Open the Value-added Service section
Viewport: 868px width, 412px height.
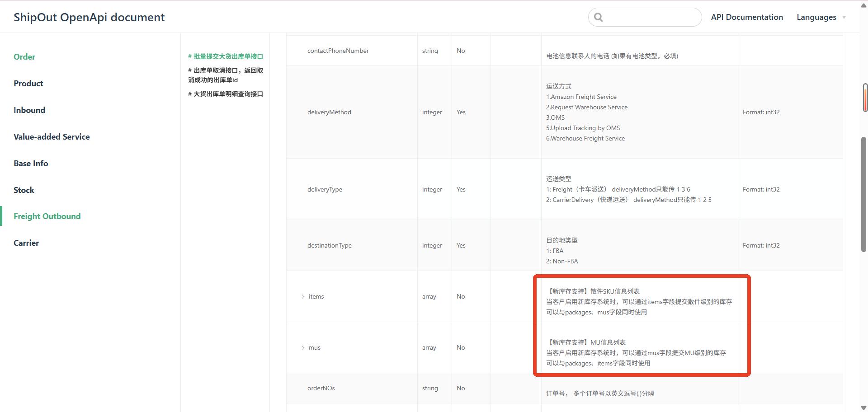(52, 137)
